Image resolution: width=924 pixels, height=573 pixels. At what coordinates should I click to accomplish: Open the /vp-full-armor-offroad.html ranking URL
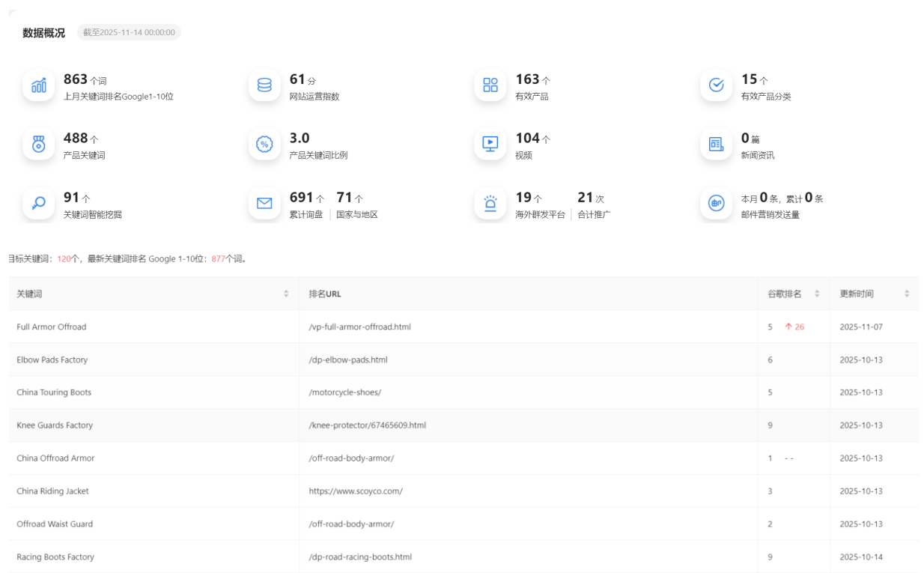pos(359,327)
